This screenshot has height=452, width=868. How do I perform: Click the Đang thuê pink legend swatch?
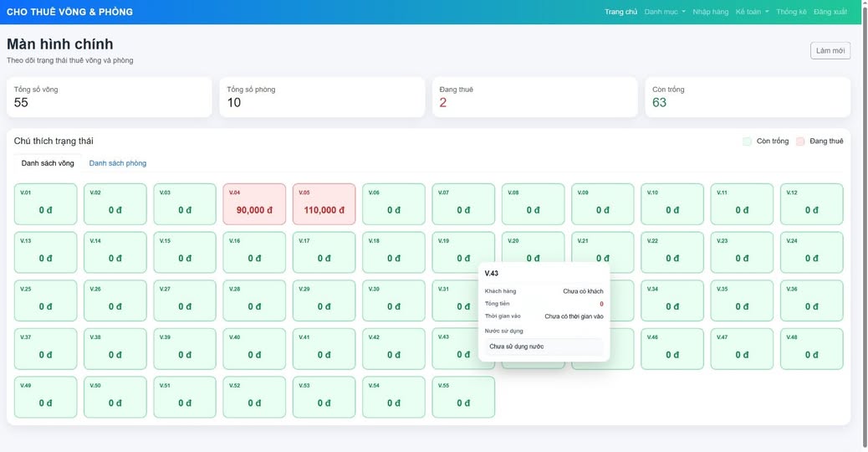(x=800, y=141)
